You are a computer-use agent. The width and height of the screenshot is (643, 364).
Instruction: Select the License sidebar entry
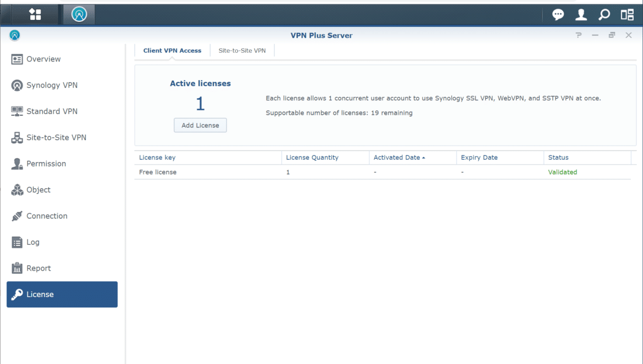click(62, 294)
